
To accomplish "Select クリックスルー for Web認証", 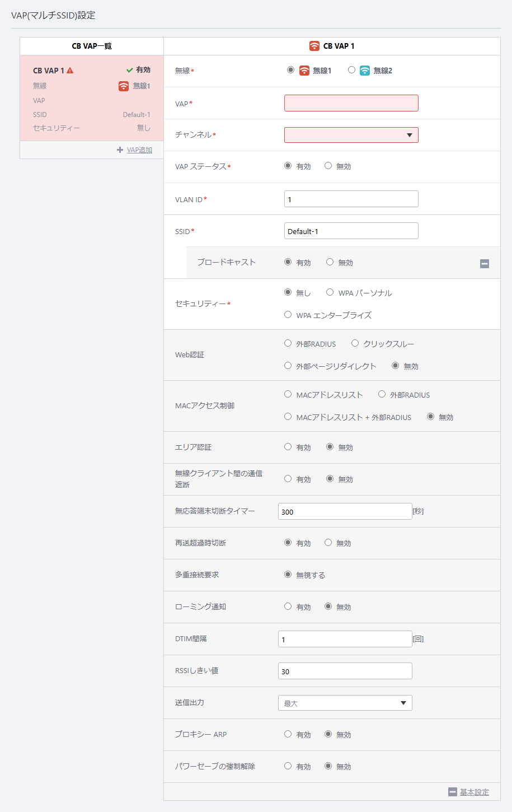I will (x=355, y=343).
